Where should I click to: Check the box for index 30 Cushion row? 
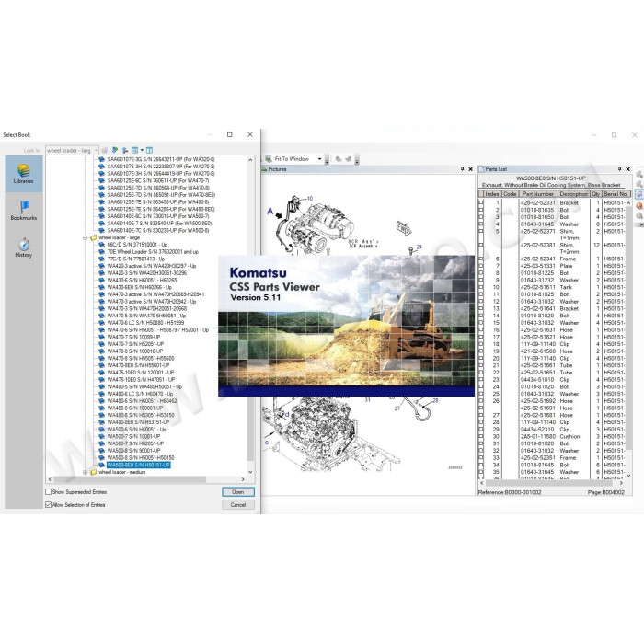(x=481, y=437)
